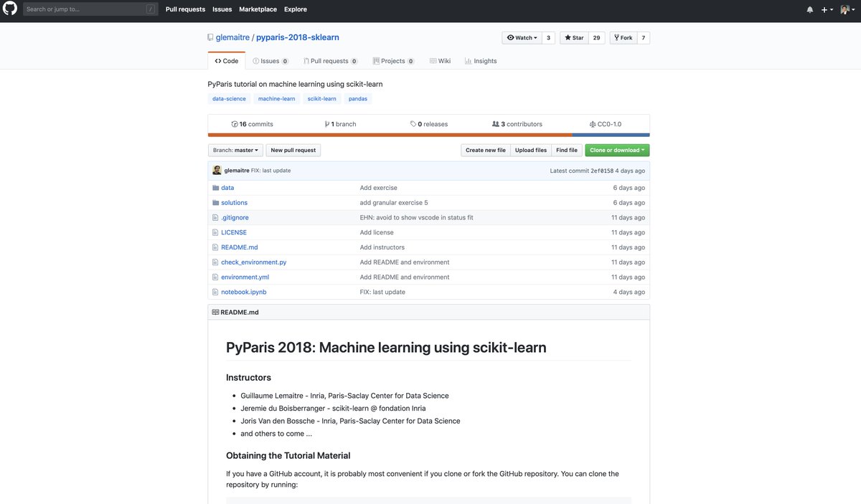Fork the repository

623,38
